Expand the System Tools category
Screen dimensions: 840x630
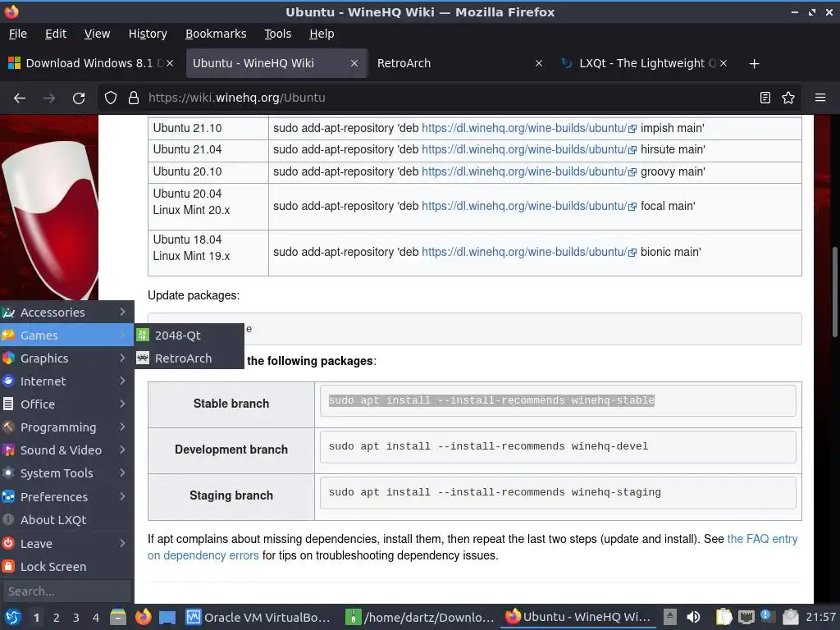pos(67,473)
